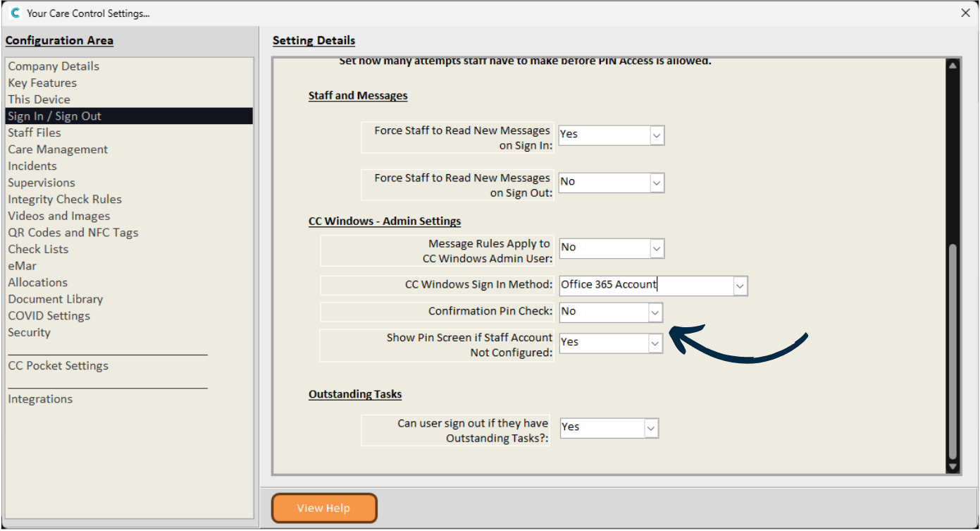Screen dimensions: 980x531
Task: Click the Setting Details vertical scrollbar thumb
Action: (x=953, y=351)
